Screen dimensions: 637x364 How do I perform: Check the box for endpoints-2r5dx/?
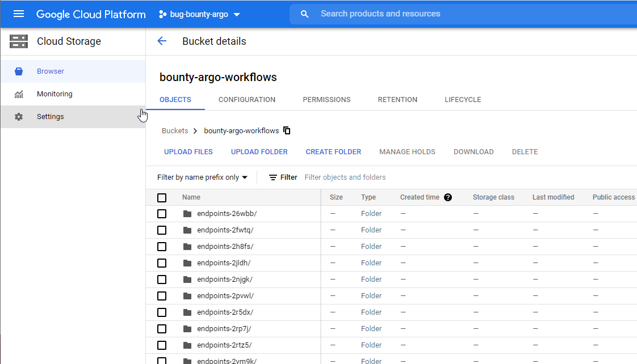162,312
